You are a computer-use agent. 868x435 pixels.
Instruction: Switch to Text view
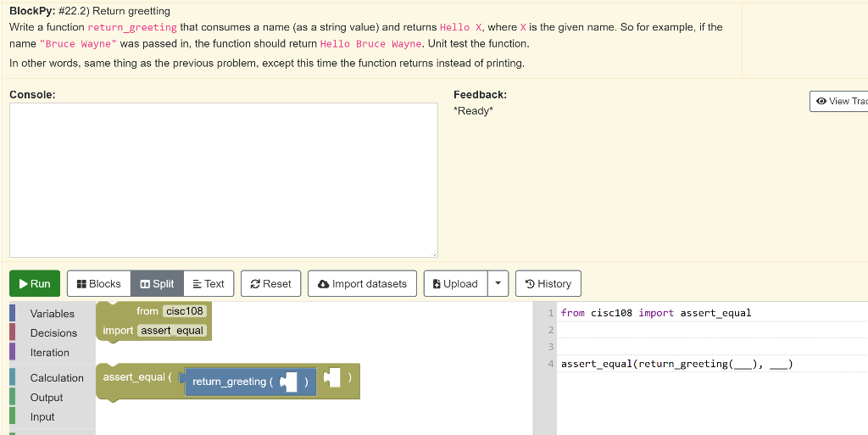(x=209, y=284)
